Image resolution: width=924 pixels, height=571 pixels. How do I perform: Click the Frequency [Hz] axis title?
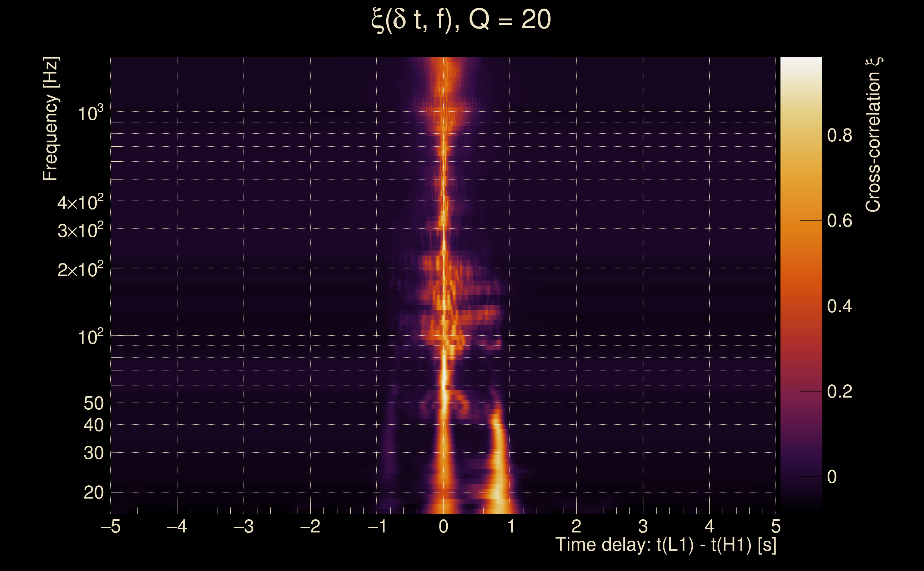click(x=51, y=119)
